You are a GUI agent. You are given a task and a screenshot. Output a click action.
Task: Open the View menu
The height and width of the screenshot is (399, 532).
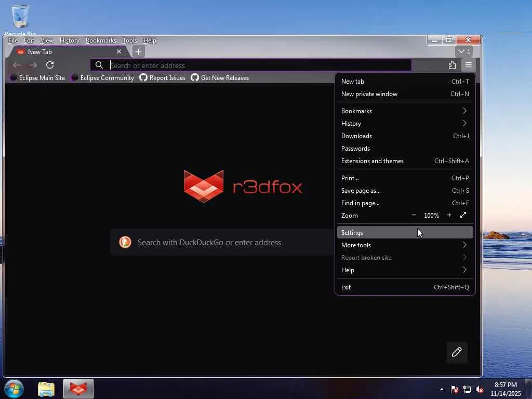[46, 41]
